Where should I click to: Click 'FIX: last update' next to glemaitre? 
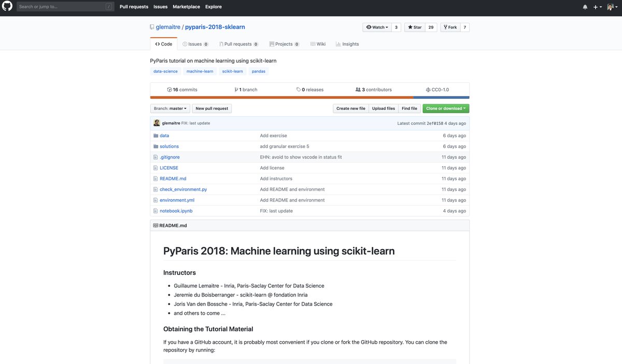[195, 123]
